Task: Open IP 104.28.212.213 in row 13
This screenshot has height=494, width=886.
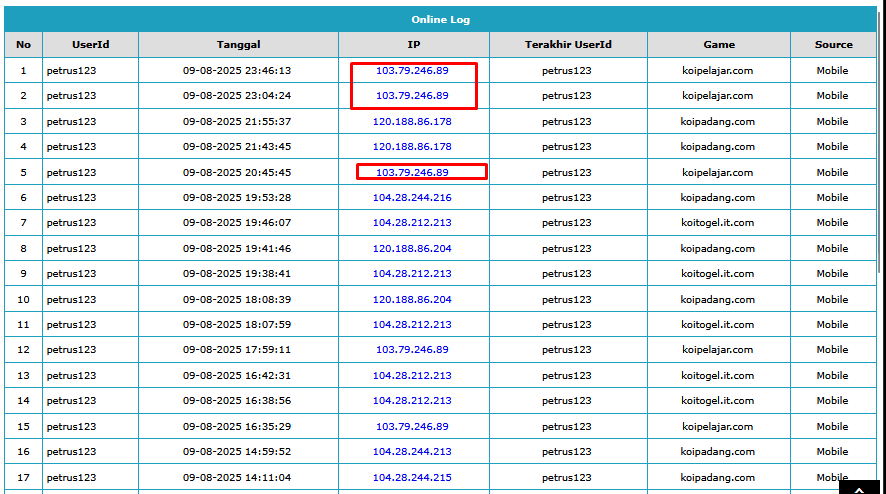Action: coord(412,375)
